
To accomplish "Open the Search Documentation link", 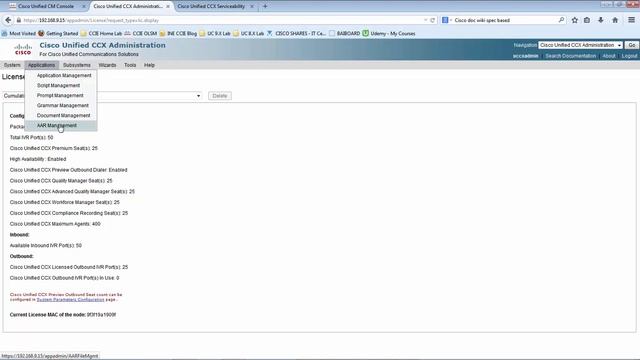I will (x=571, y=56).
